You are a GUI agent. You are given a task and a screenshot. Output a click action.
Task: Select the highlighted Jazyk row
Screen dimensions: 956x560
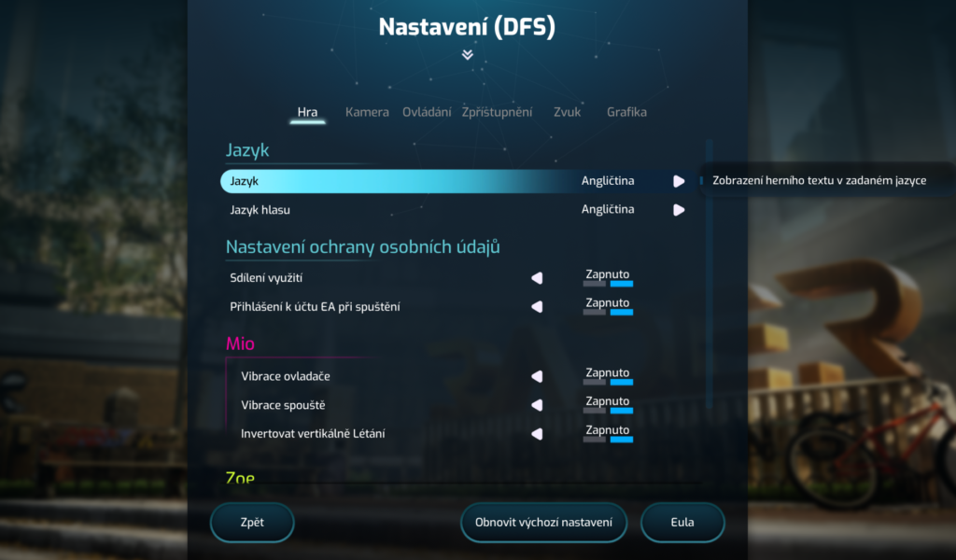click(x=457, y=181)
